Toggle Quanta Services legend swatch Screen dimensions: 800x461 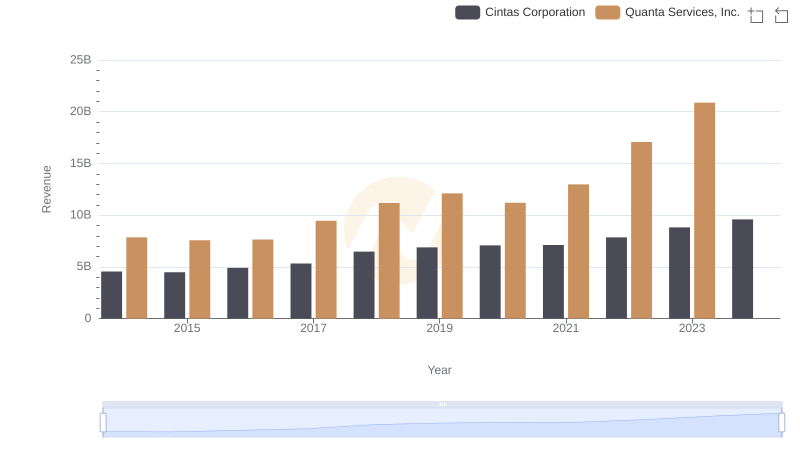[607, 12]
